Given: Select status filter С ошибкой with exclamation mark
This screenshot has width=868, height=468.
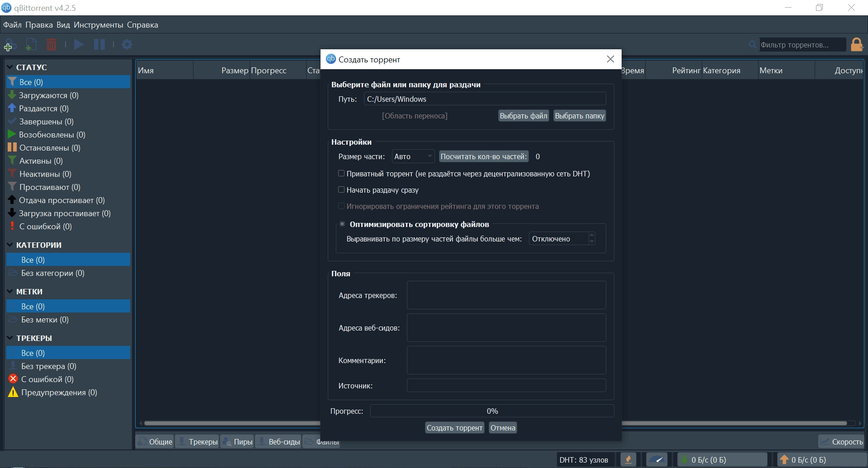Looking at the screenshot, I should pyautogui.click(x=68, y=227).
